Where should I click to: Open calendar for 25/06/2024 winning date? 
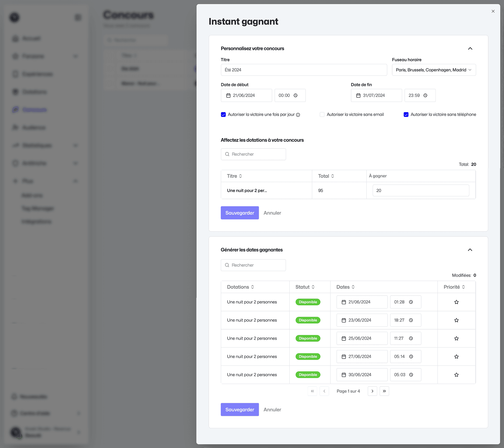click(362, 338)
